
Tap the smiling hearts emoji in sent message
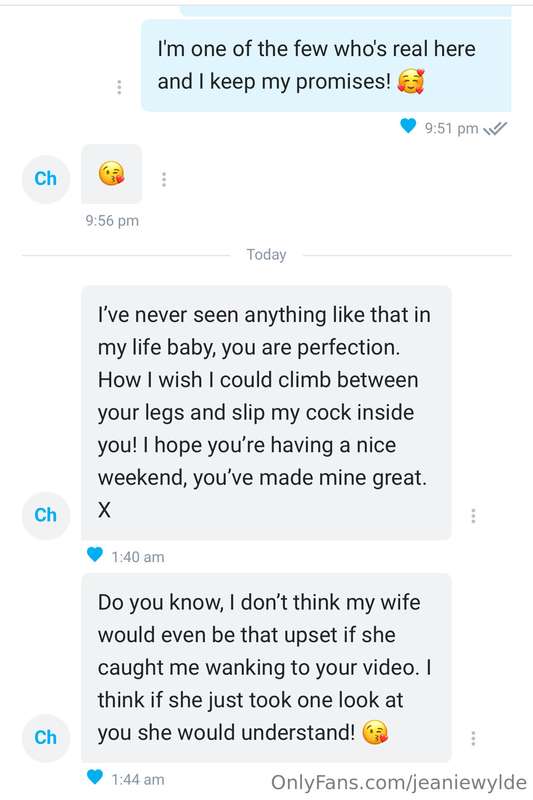click(x=411, y=82)
